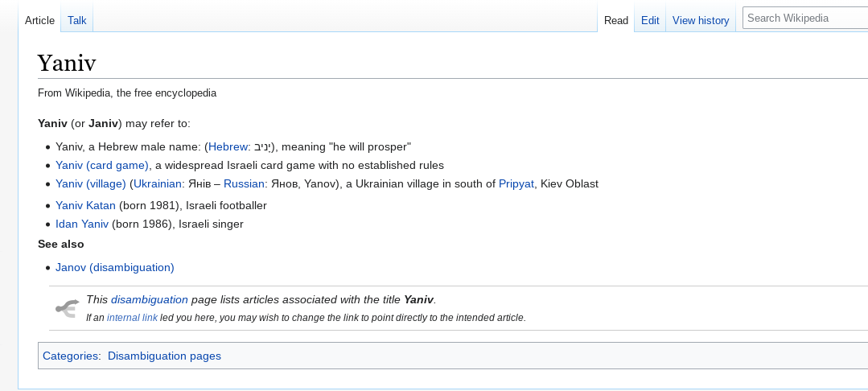The width and height of the screenshot is (868, 391).
Task: Follow the Russian language link
Action: (x=244, y=184)
